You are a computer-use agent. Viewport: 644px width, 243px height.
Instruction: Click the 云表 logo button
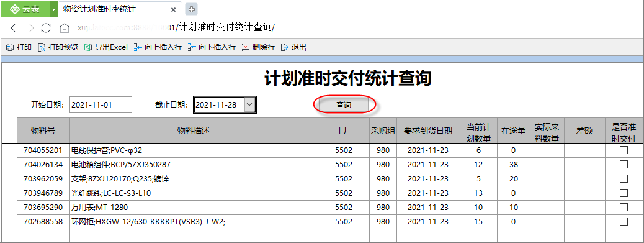(x=25, y=9)
